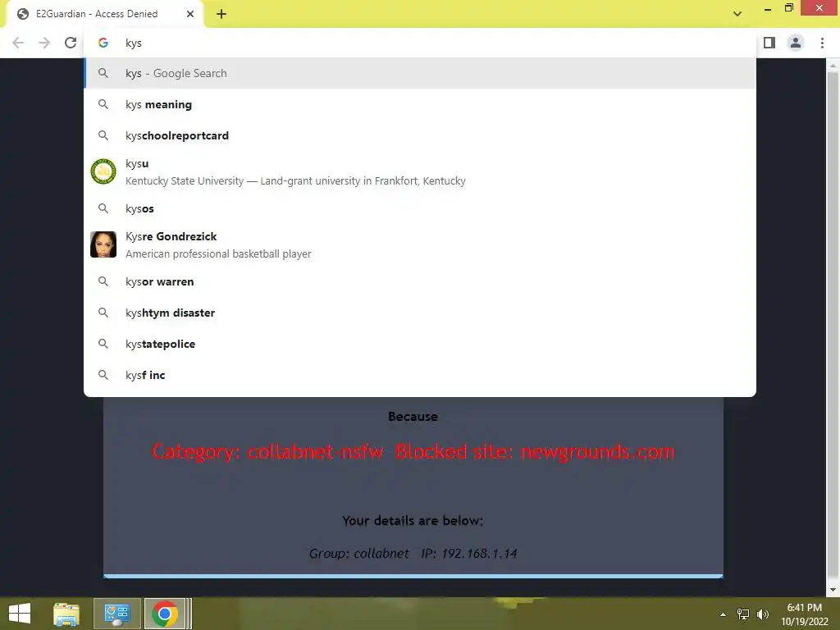This screenshot has height=630, width=840.
Task: Pick the 'kysf inc' suggestion
Action: [420, 375]
